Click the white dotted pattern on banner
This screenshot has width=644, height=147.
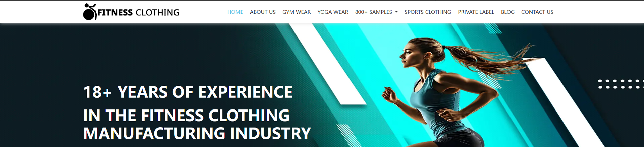click(x=621, y=84)
